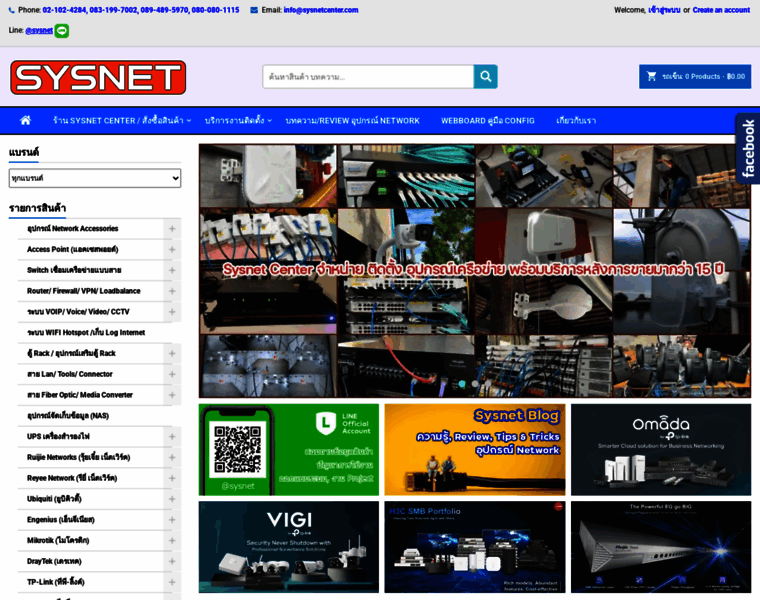
Task: Click Create an account link
Action: (721, 10)
